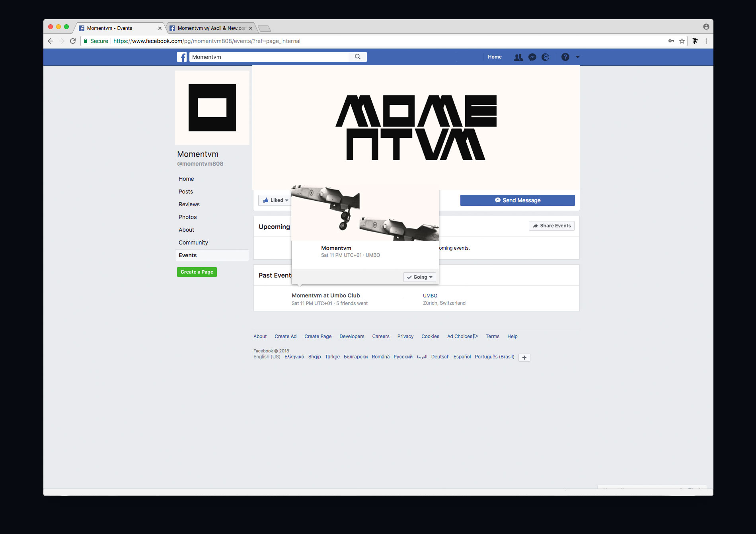Open the Friend Requests icon

tap(518, 57)
